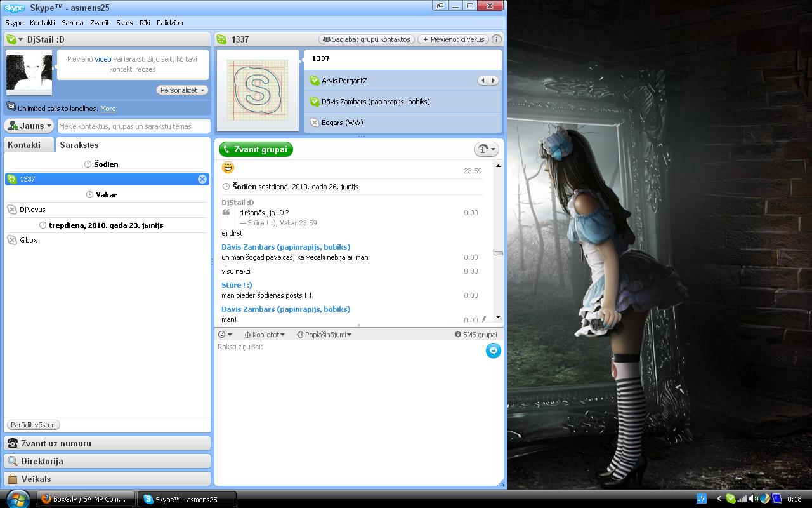Image resolution: width=812 pixels, height=508 pixels.
Task: Click the right arrow in Arvis PorgantZ row
Action: coord(493,81)
